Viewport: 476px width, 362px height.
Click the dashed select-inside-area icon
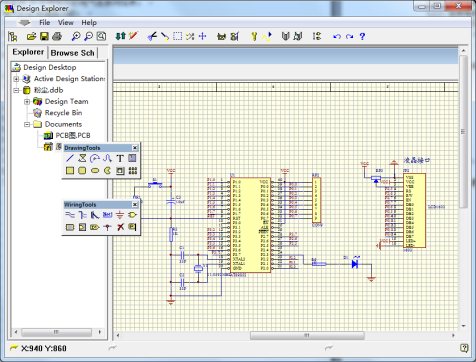tap(178, 36)
